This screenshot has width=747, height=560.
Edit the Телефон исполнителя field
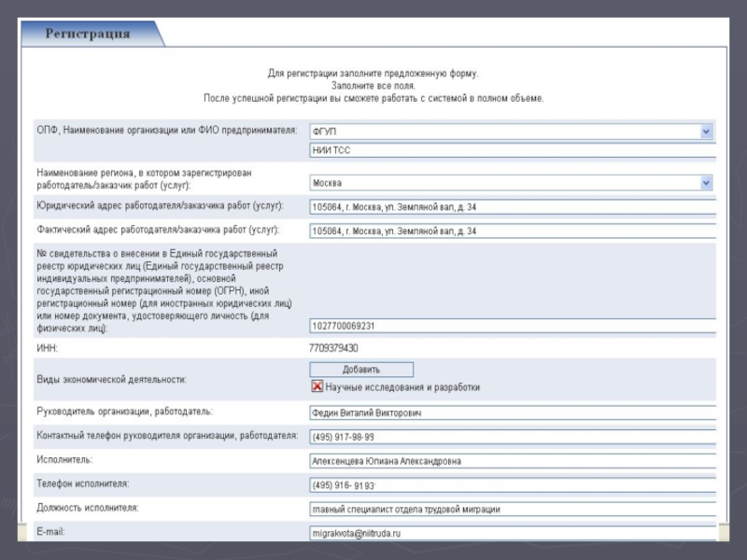click(x=513, y=485)
